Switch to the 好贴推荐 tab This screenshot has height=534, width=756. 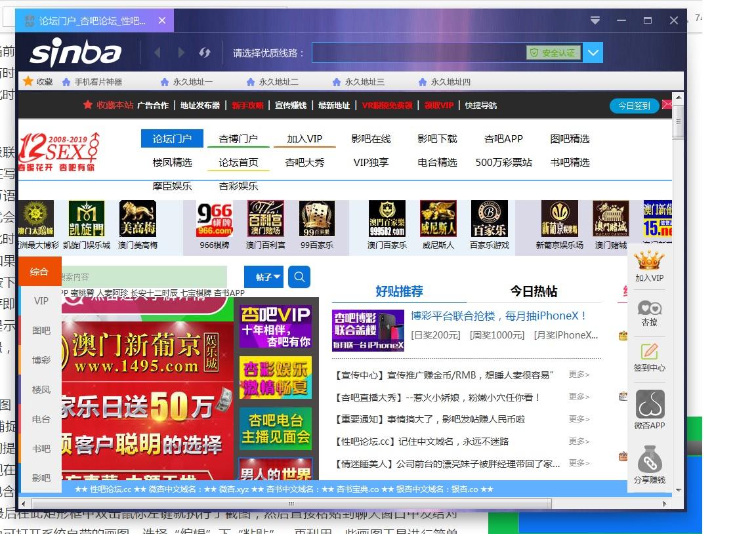coord(399,291)
